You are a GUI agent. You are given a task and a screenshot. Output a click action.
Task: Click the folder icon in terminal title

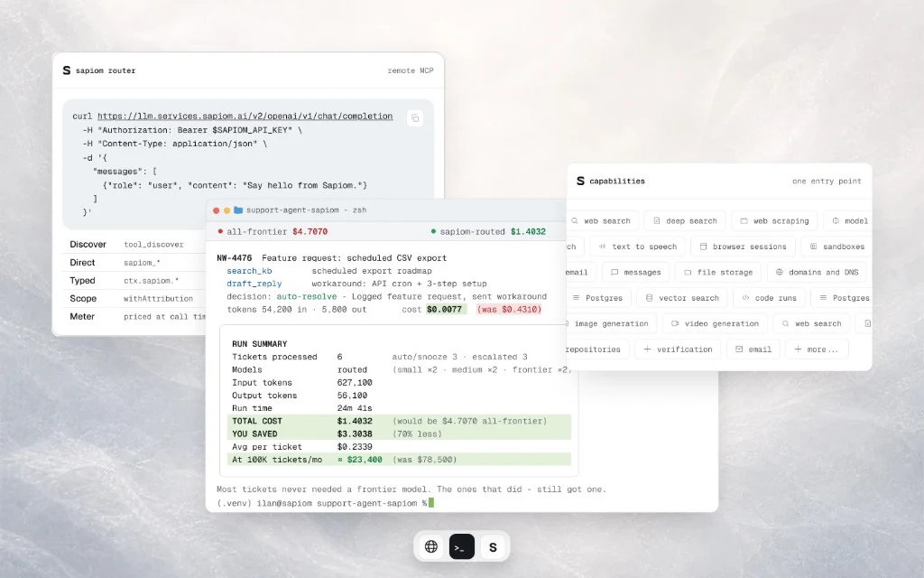click(238, 210)
